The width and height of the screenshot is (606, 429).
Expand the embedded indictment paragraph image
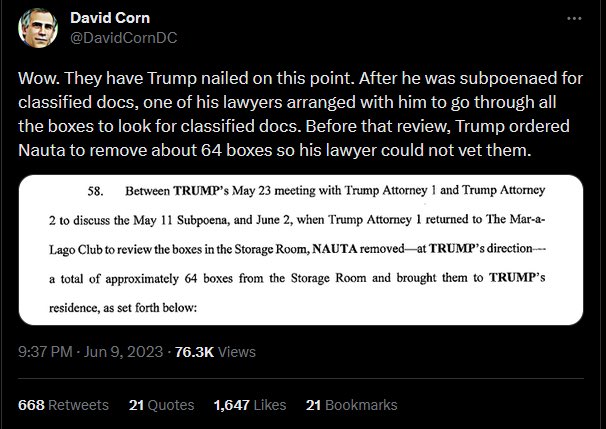pos(301,250)
